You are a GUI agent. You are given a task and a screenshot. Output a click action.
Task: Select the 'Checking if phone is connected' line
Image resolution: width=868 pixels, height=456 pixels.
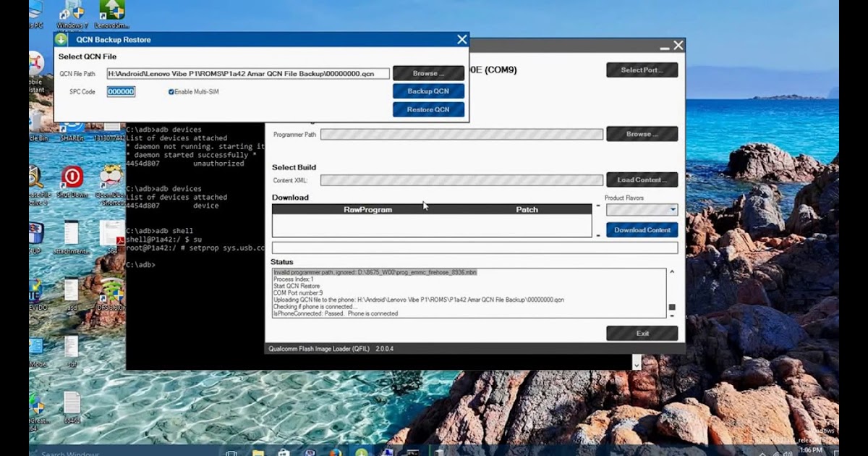[x=315, y=307]
